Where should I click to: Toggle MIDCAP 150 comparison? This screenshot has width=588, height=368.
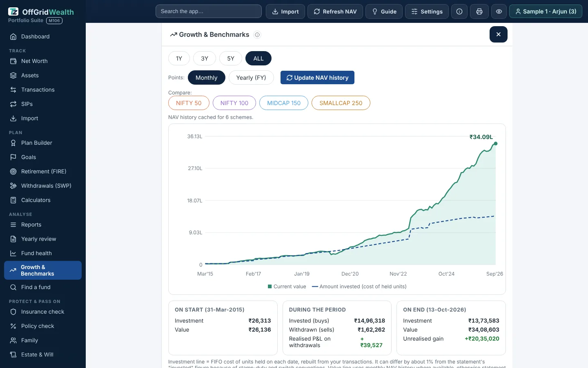coord(284,103)
